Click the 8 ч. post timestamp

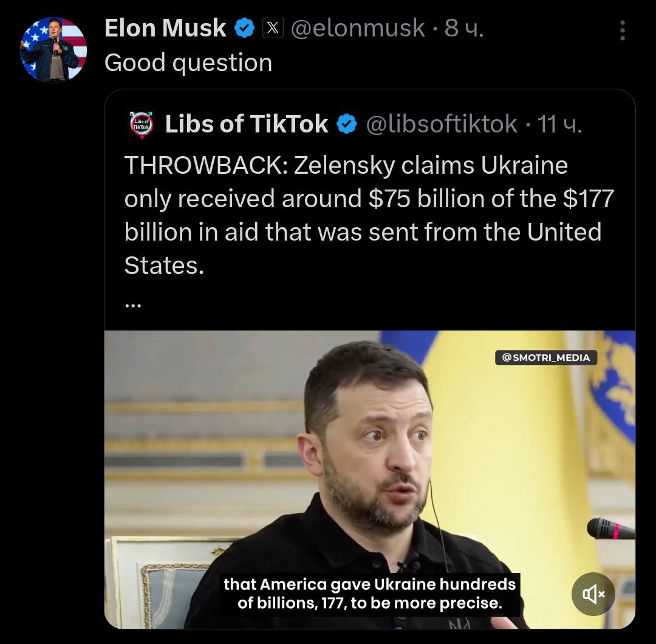[x=464, y=28]
